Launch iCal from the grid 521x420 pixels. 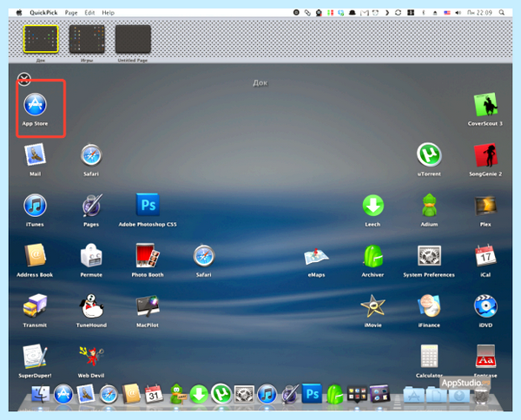point(485,256)
